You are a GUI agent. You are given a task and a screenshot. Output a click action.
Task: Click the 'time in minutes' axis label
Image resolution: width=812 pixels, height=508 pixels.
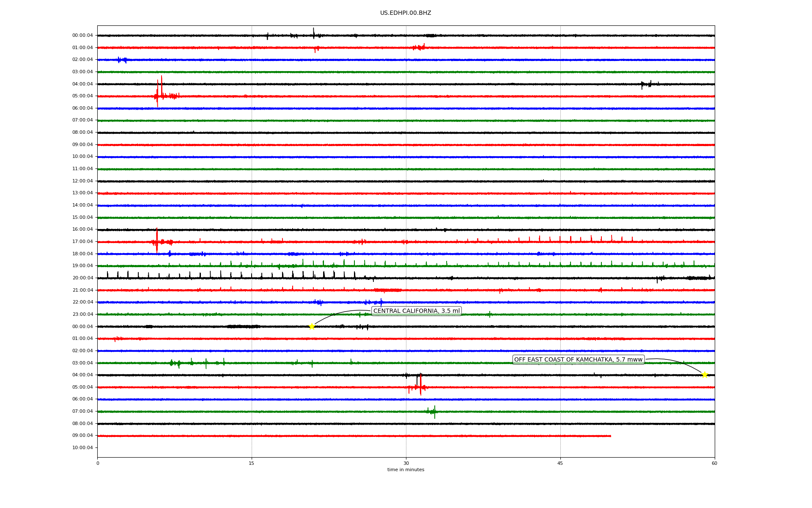pos(405,470)
